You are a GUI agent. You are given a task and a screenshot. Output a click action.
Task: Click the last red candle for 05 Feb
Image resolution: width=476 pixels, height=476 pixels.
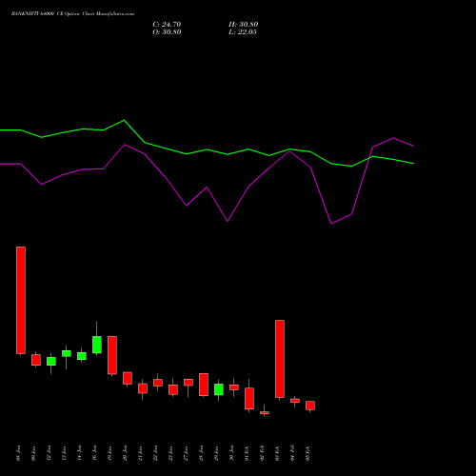[x=310, y=406]
